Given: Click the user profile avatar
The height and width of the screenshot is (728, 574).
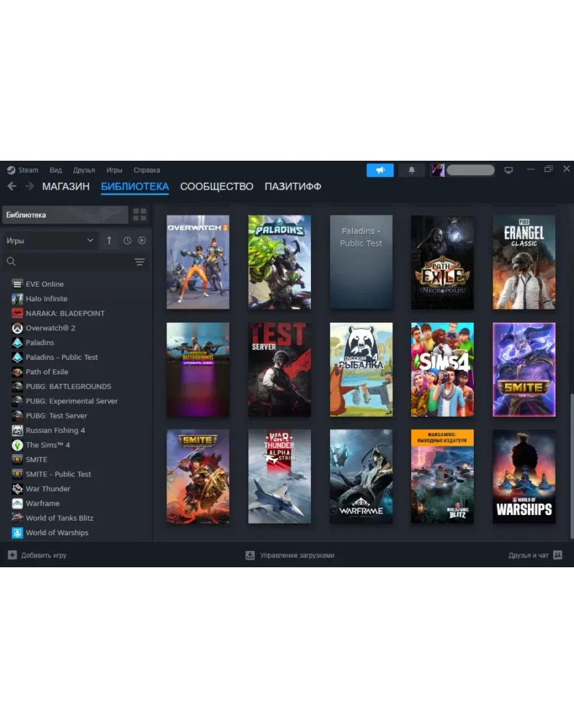Looking at the screenshot, I should click(x=438, y=170).
